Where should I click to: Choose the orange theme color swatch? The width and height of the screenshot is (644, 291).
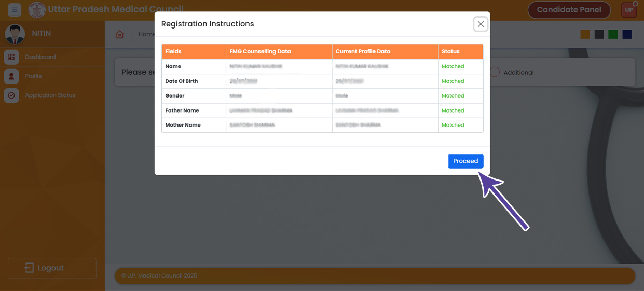[x=585, y=34]
